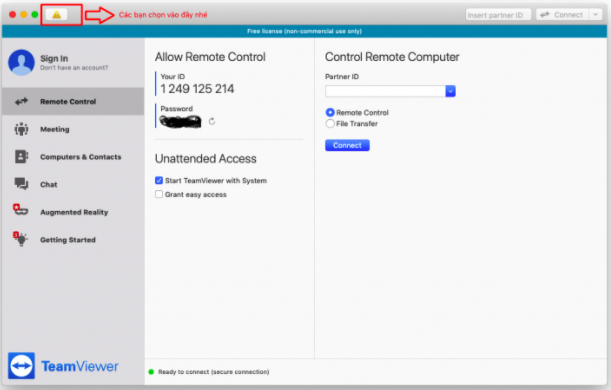Open the Remote Control sidebar section

(73, 102)
